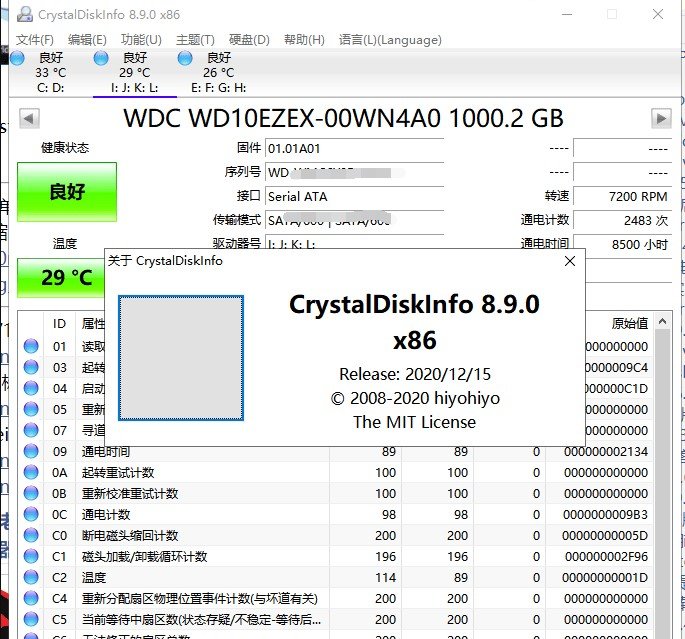This screenshot has height=639, width=685.
Task: Click the 原始值 column header
Action: (x=630, y=324)
